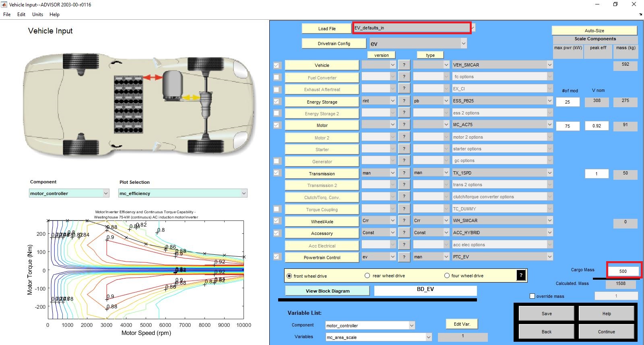
Task: Click the Load File button
Action: pyautogui.click(x=327, y=29)
